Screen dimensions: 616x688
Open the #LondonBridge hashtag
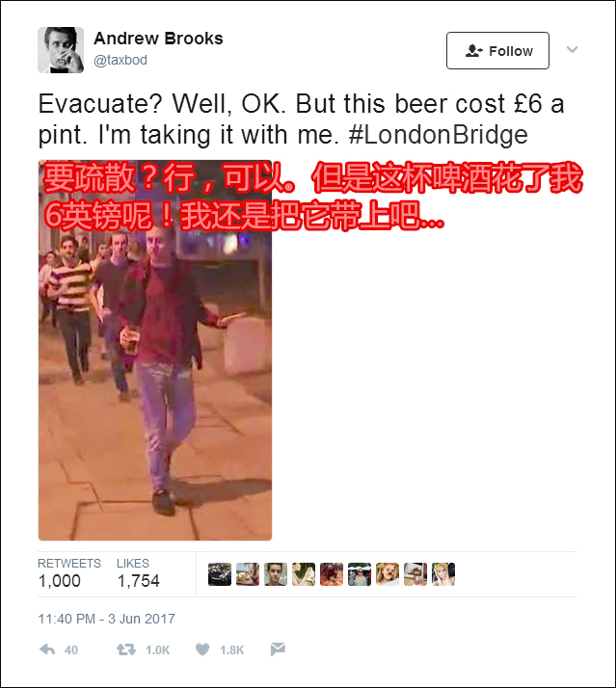(x=439, y=135)
